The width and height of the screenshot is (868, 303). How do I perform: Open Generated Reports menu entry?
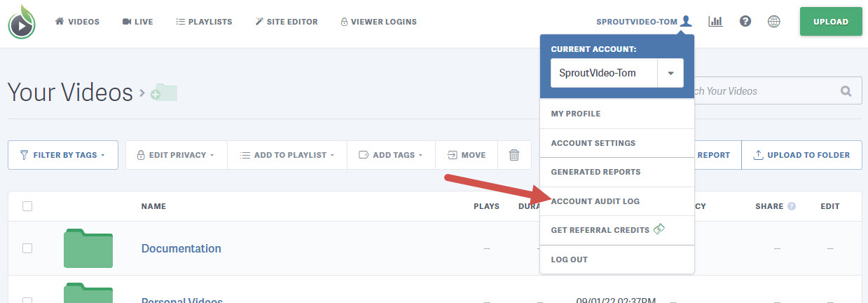pos(617,172)
